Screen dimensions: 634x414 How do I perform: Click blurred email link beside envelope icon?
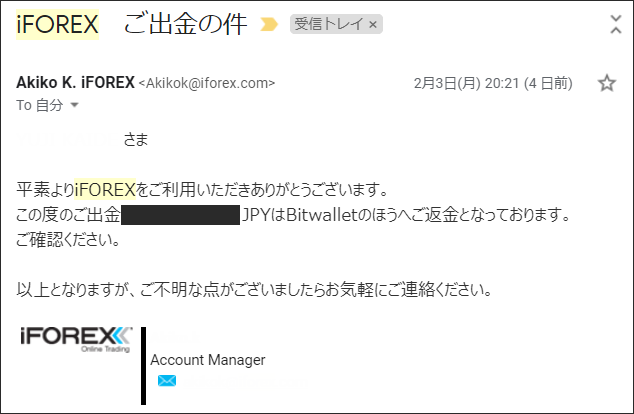(x=245, y=381)
